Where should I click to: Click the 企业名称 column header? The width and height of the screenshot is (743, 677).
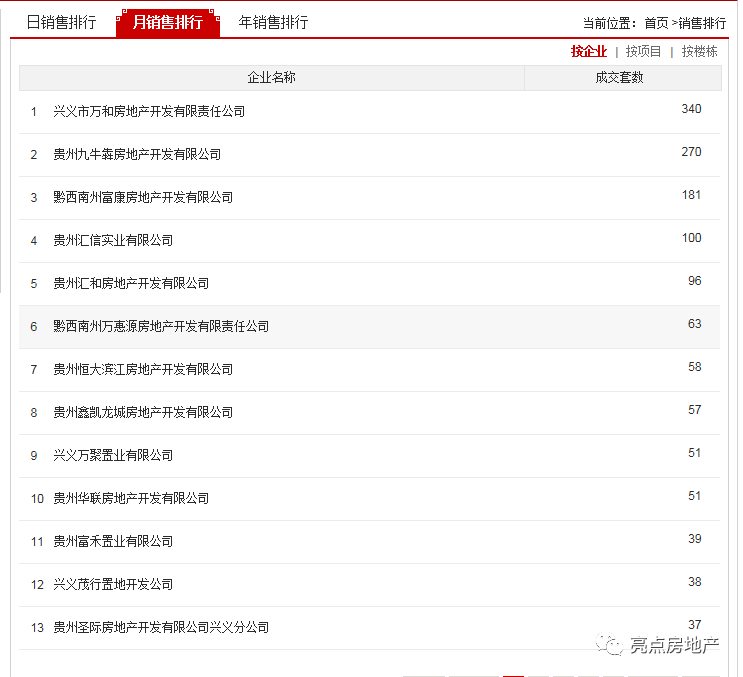[272, 78]
